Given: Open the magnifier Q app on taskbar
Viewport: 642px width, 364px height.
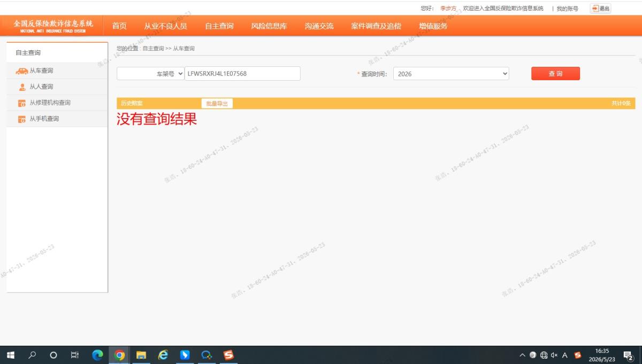Looking at the screenshot, I should (207, 355).
